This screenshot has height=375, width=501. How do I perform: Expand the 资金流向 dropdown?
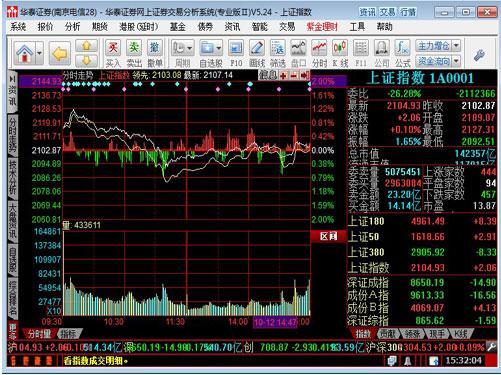click(x=457, y=61)
